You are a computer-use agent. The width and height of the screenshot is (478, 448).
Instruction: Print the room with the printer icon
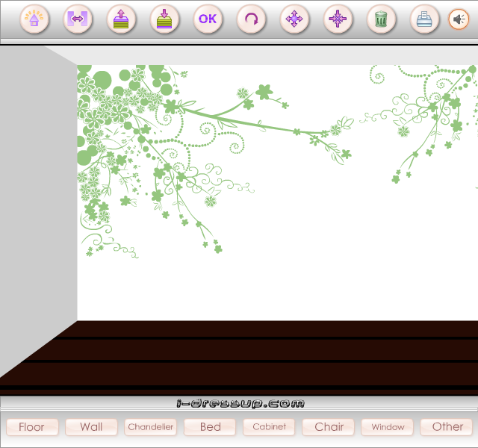[x=424, y=19]
